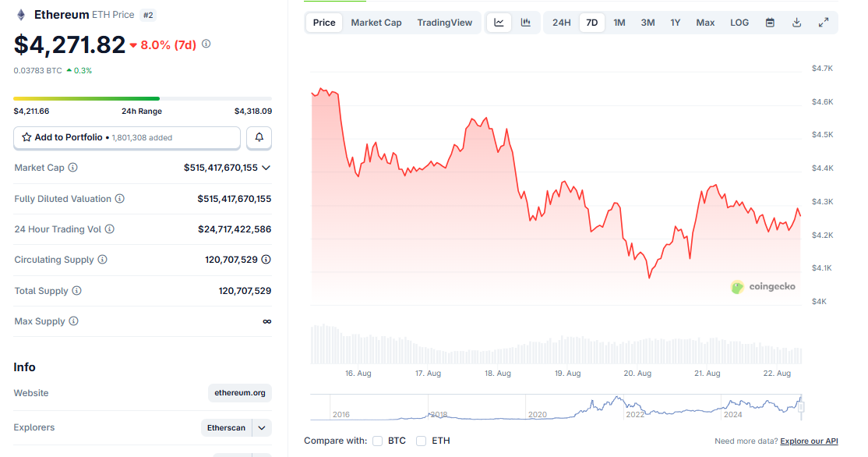Screen dimensions: 868x457
Task: Click the infinity Max Supply value
Action: point(266,321)
